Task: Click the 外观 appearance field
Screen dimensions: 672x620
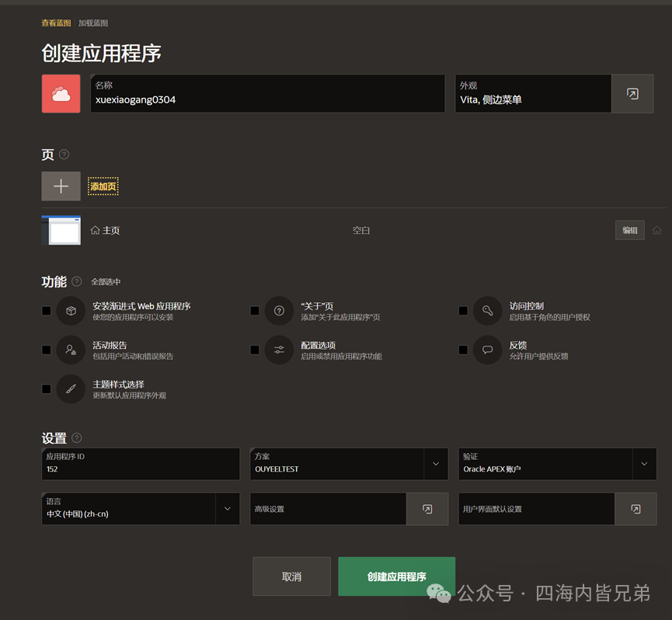Action: [533, 94]
